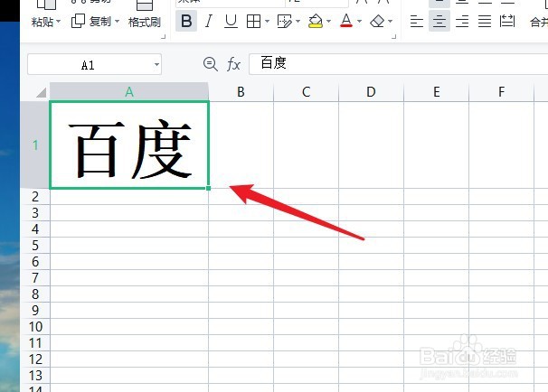Select column F header

point(502,92)
